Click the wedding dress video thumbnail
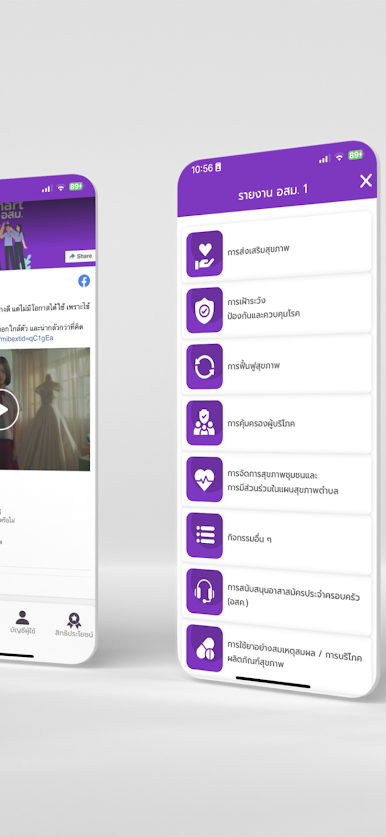Viewport: 386px width, 837px height. click(45, 409)
